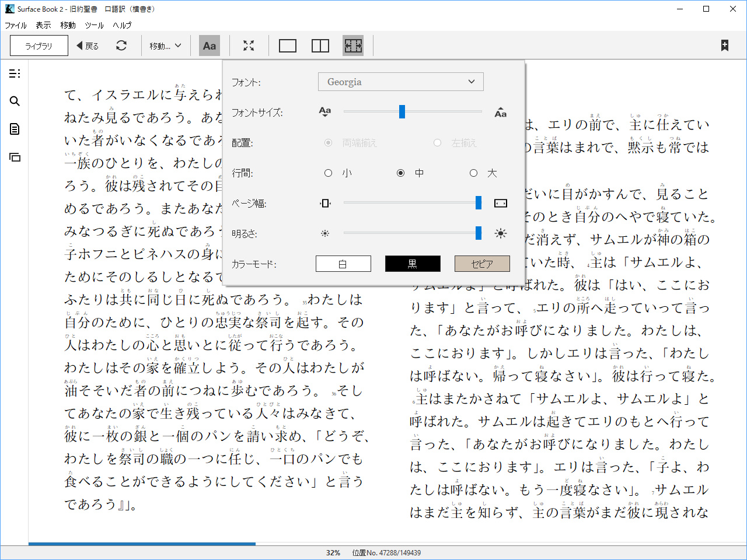Enter full screen mode

coord(249,45)
